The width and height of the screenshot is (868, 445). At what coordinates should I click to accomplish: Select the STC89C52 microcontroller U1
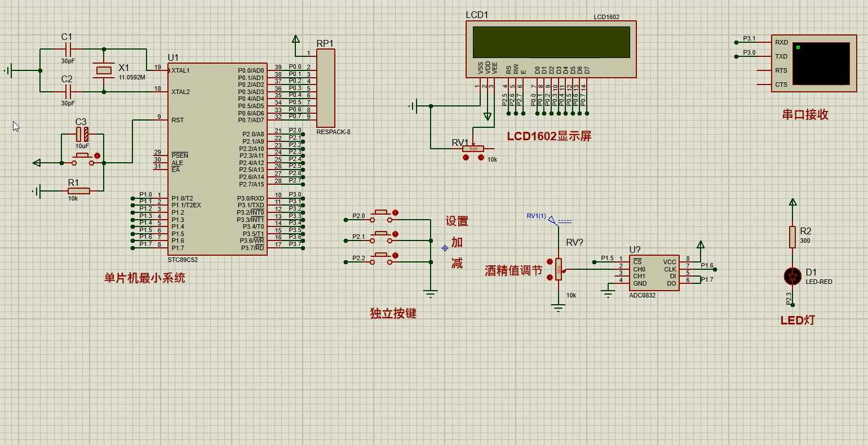click(x=217, y=158)
